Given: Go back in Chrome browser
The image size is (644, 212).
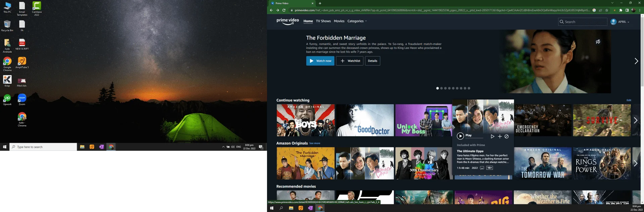Looking at the screenshot, I should pos(271,10).
